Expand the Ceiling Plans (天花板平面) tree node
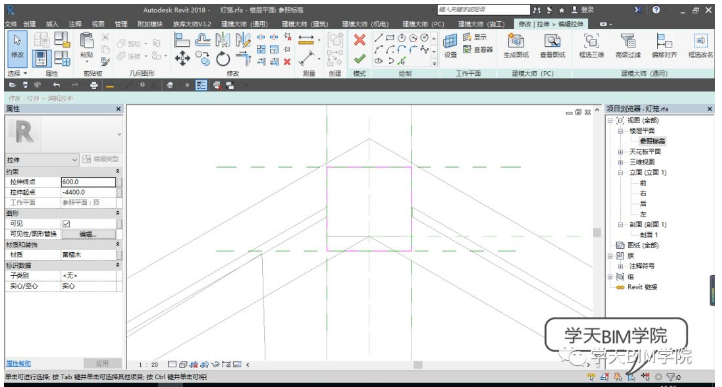This screenshot has width=722, height=387. click(620, 152)
